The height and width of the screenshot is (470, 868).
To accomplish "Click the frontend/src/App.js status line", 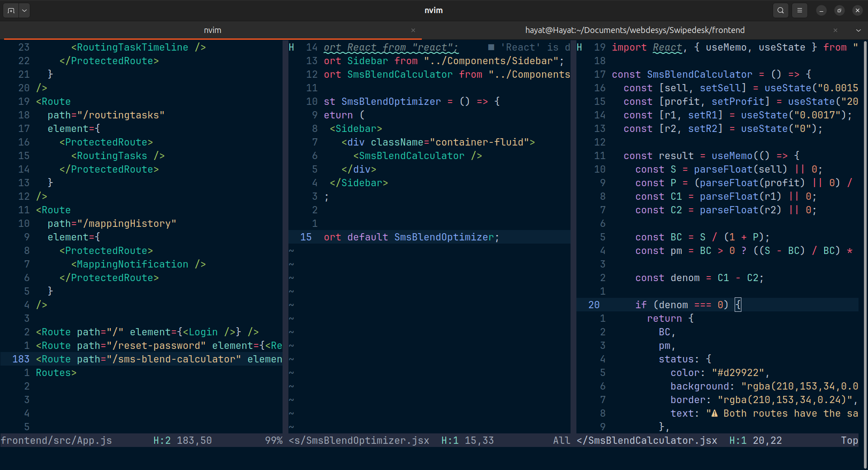I will [x=57, y=441].
